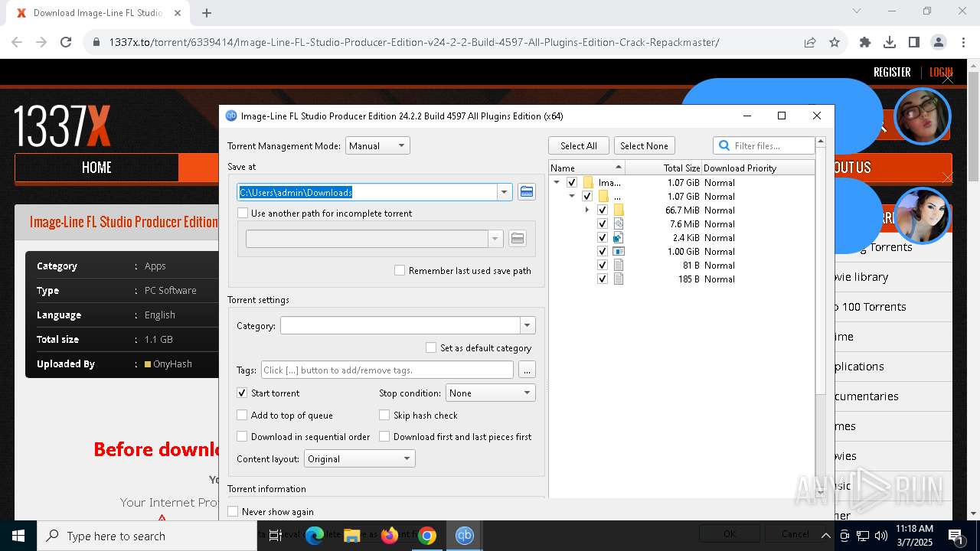Enable 'Download first and last pieces first'
980x551 pixels.
pos(384,437)
